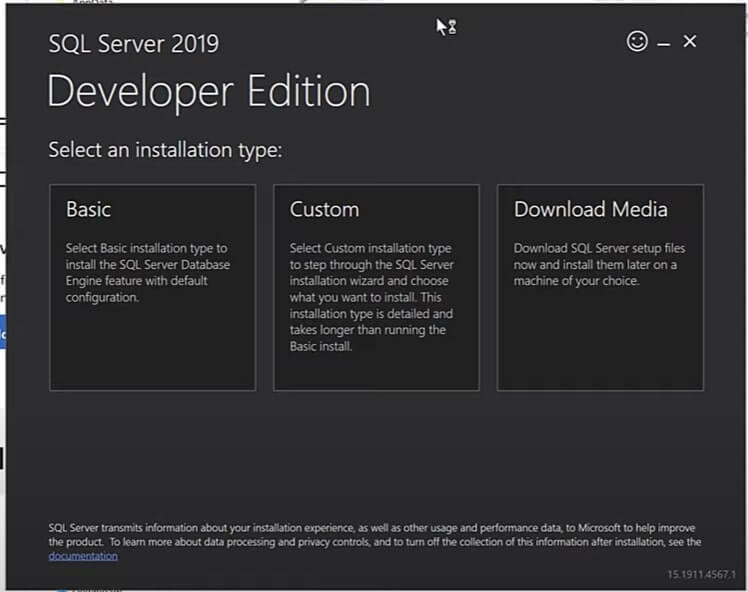Screen dimensions: 748x592
Task: Click the "Developer Edition" heading
Action: [x=208, y=92]
